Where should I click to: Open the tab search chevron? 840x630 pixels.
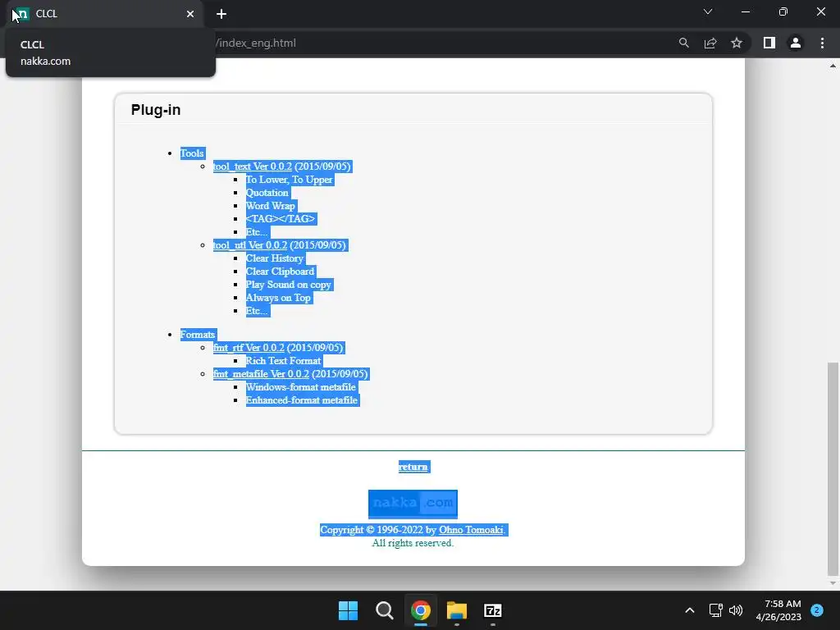point(708,11)
